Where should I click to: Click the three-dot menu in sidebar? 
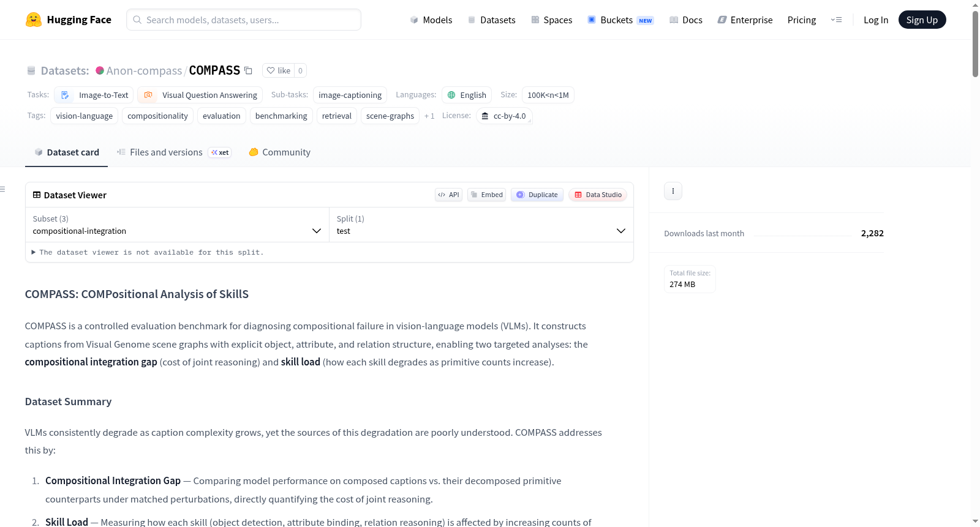tap(673, 191)
